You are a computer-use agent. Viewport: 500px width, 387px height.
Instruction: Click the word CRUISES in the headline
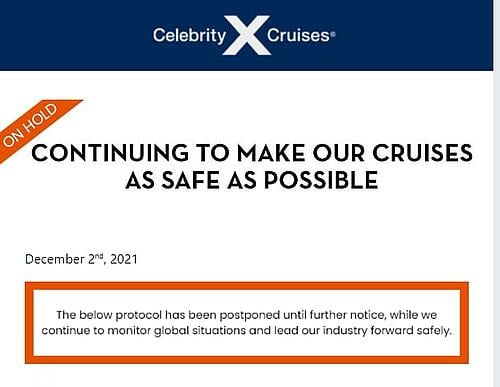pyautogui.click(x=422, y=153)
